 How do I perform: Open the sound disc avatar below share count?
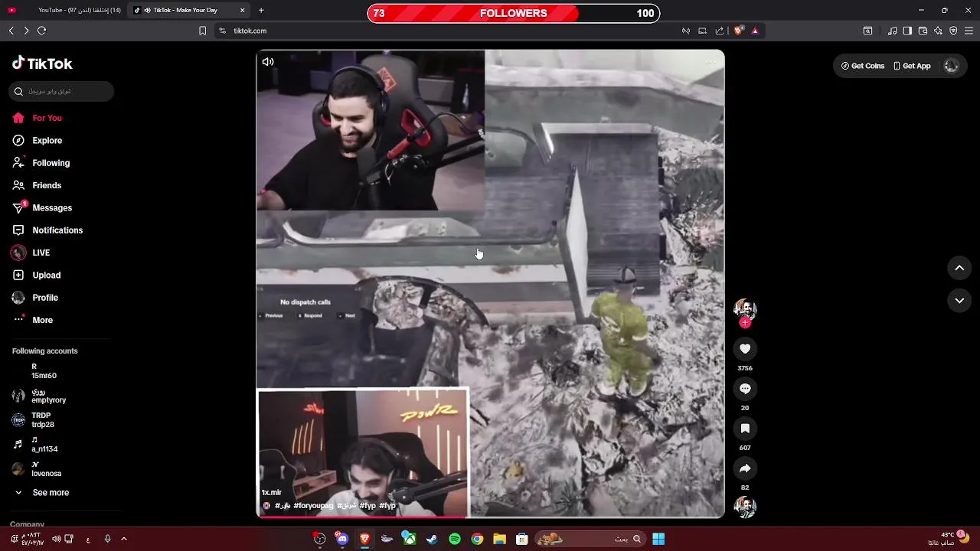click(745, 507)
